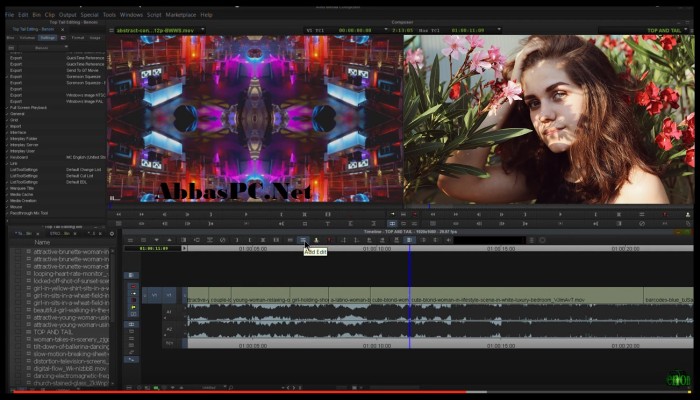Image resolution: width=700 pixels, height=400 pixels.
Task: Open the Untitled timeline view dropdown
Action: 225,388
